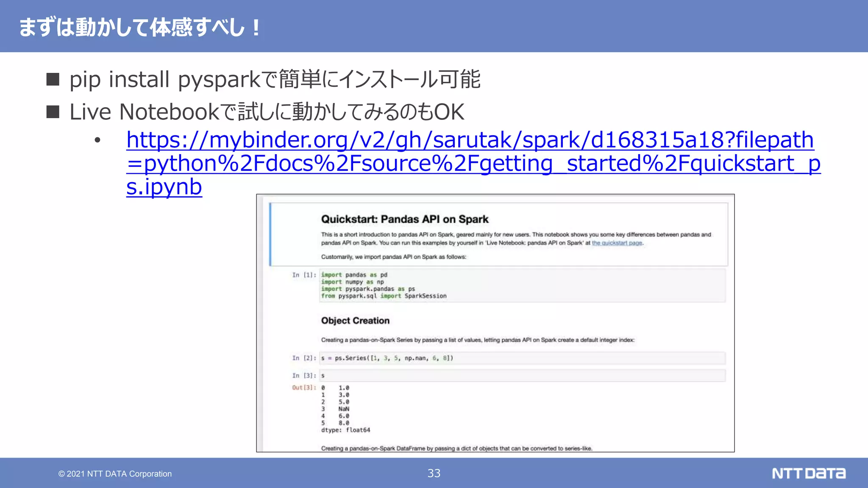Click 'the quickstart page' link in notebook

pos(617,243)
